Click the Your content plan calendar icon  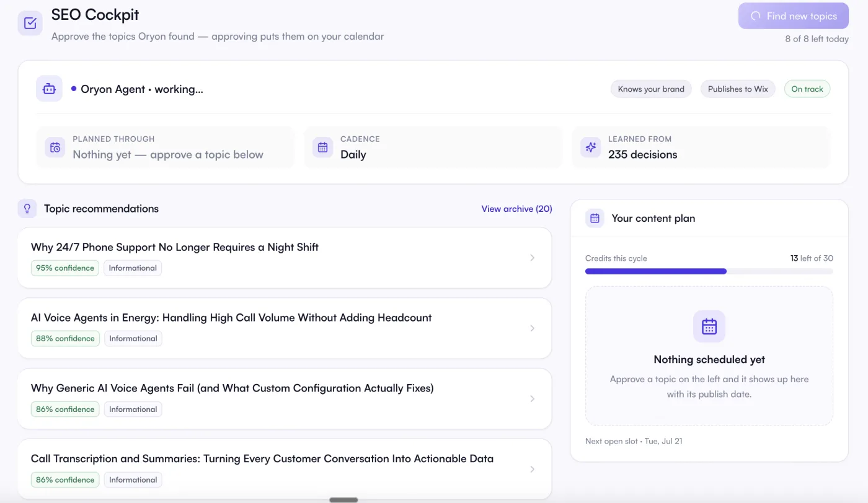[595, 218]
